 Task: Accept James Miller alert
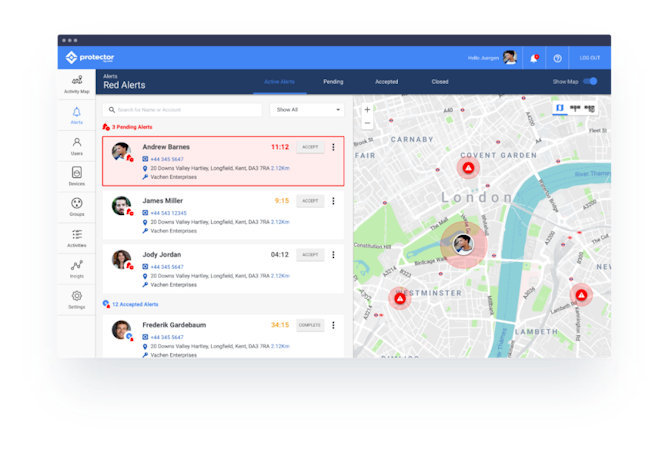(x=310, y=201)
